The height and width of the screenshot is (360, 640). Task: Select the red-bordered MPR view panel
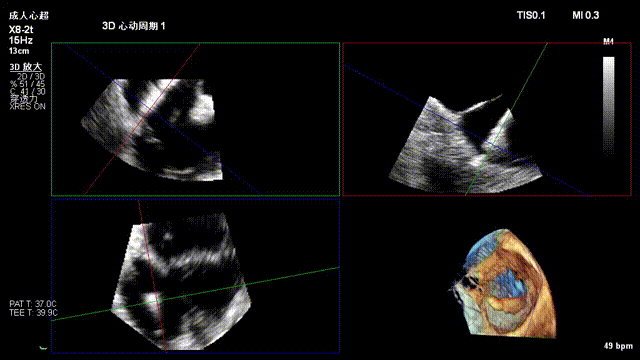click(487, 119)
